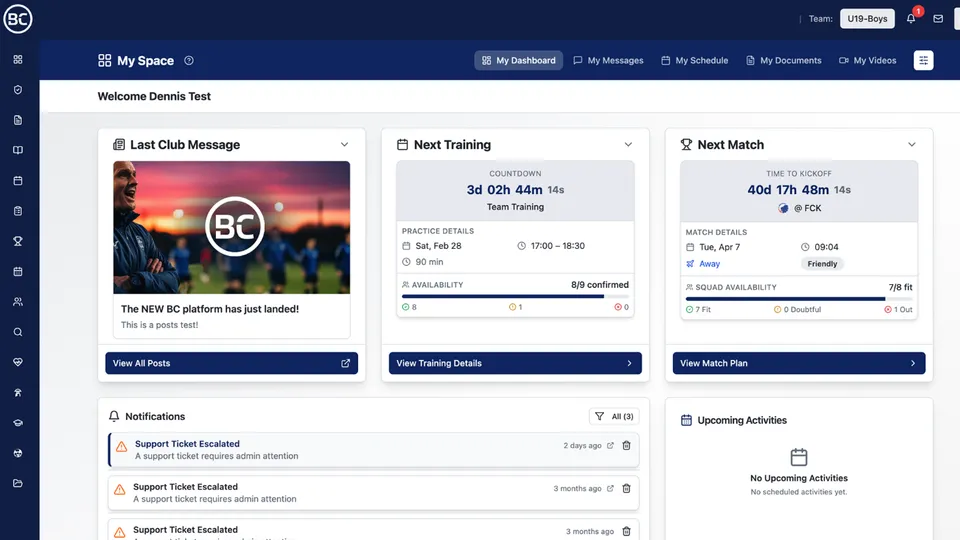Open the second Support Ticket Escalated notification row
Image resolution: width=960 pixels, height=540 pixels.
373,493
